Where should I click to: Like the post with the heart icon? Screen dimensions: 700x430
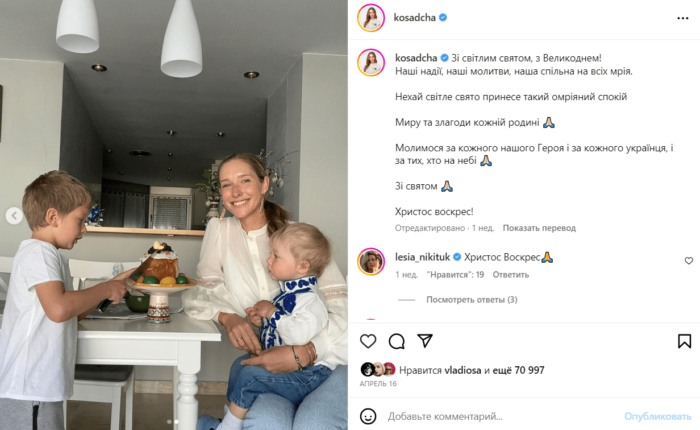pyautogui.click(x=368, y=341)
